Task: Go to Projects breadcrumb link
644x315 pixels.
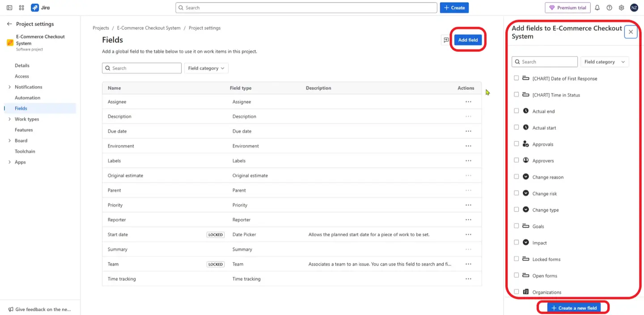Action: click(x=101, y=28)
